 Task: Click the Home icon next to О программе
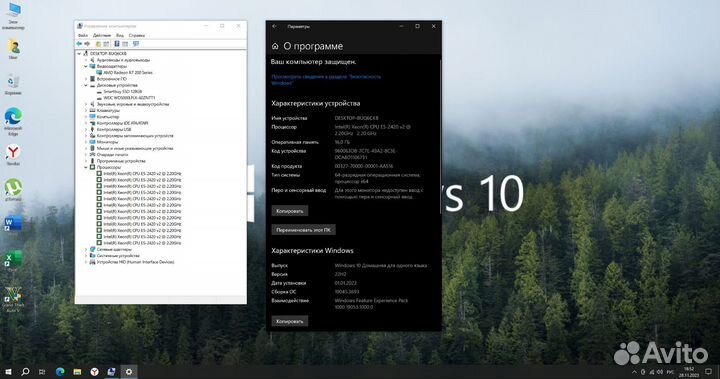pyautogui.click(x=275, y=46)
